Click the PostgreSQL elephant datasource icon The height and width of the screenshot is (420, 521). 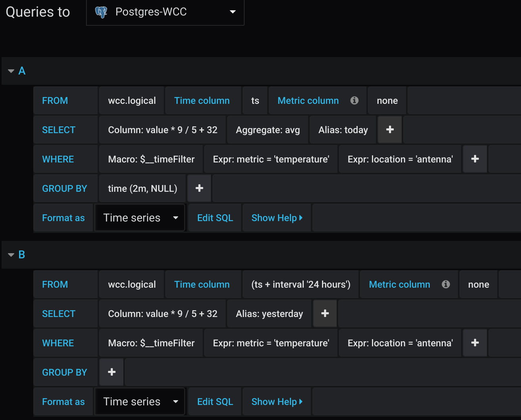[102, 12]
